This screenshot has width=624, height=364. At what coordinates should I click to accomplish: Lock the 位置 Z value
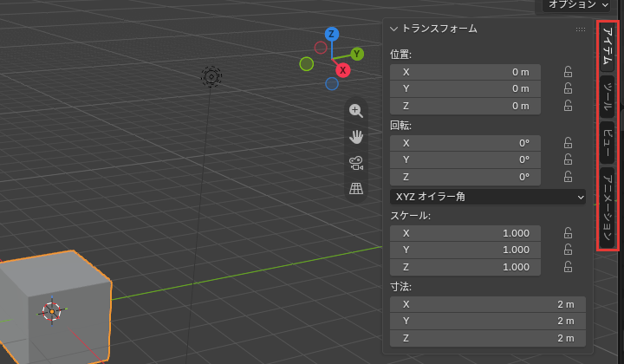[568, 106]
